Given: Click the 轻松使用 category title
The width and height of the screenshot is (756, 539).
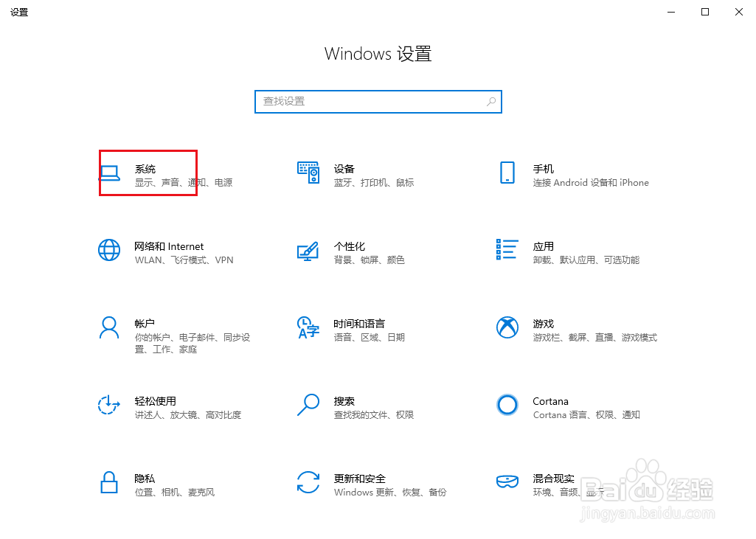Looking at the screenshot, I should click(x=155, y=401).
